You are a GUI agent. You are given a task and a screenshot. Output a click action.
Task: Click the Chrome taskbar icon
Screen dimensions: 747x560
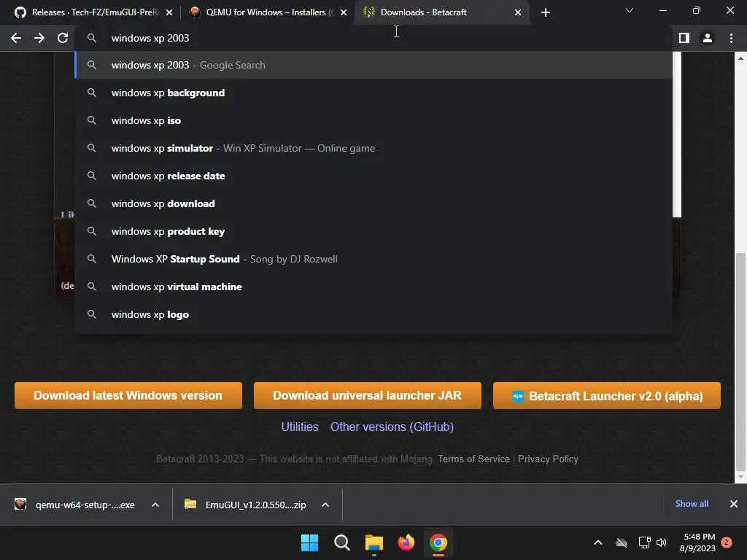coord(438,542)
